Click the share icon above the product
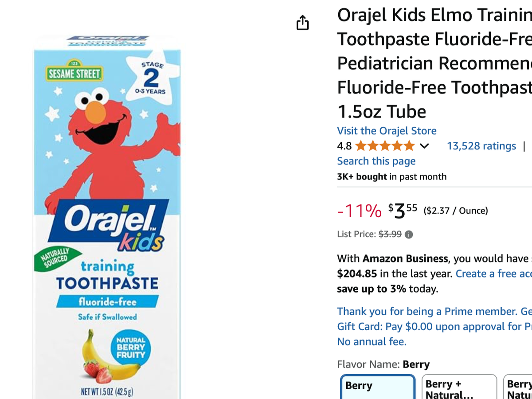 click(x=302, y=23)
